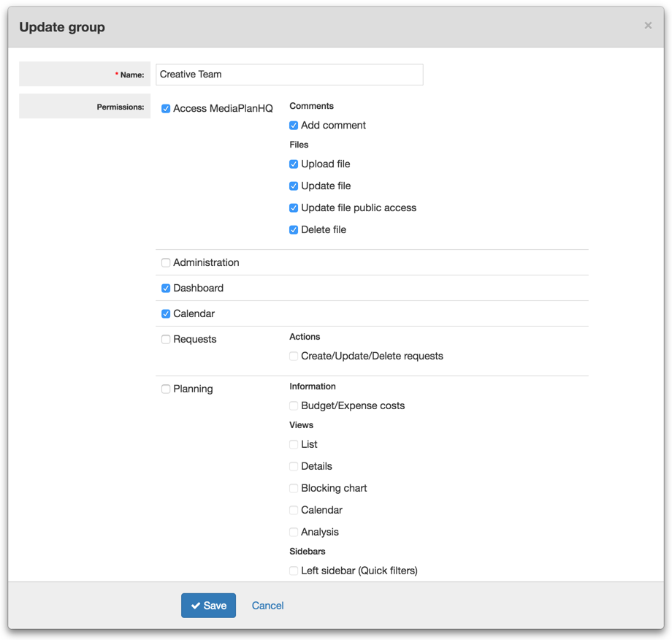Disable the Add comment permission
The height and width of the screenshot is (640, 672).
pyautogui.click(x=294, y=126)
